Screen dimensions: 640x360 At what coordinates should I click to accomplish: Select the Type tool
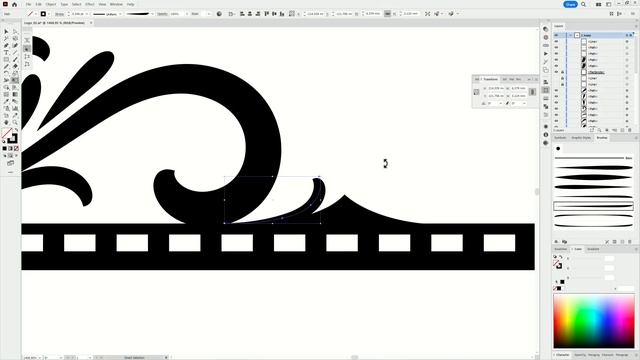6,53
